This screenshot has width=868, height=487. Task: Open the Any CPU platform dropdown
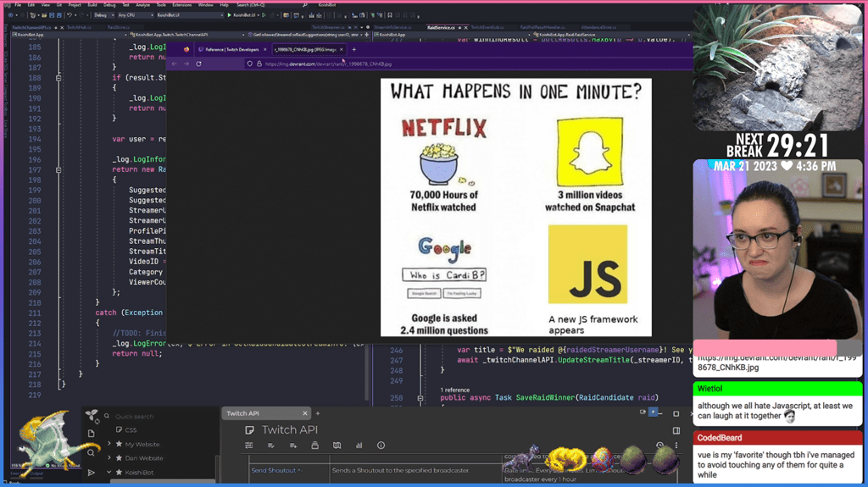tap(135, 15)
